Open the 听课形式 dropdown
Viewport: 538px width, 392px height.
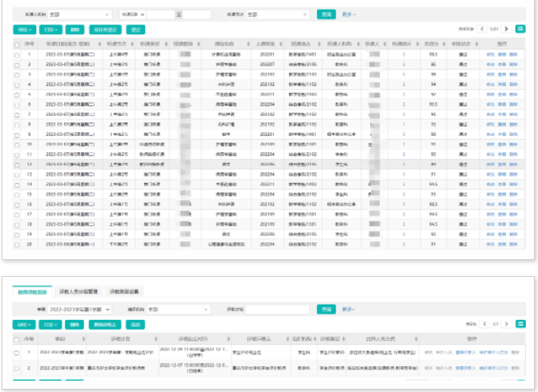277,15
